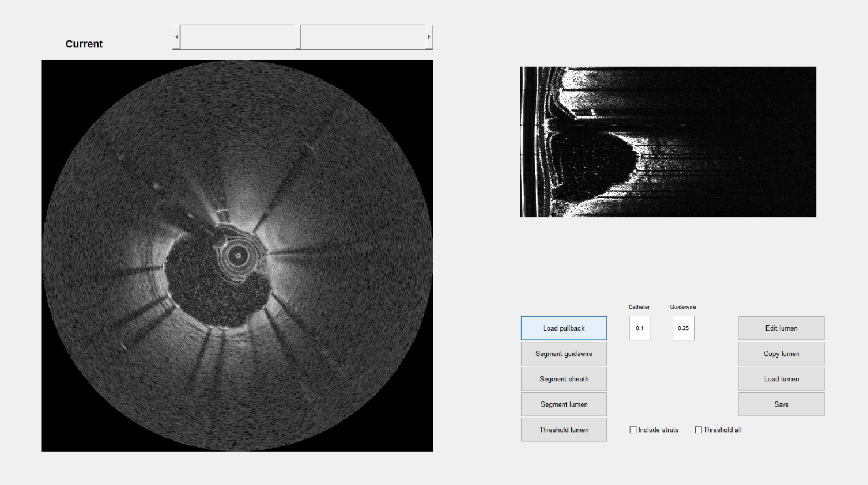Apply Threshold lumen
868x485 pixels.
(564, 430)
